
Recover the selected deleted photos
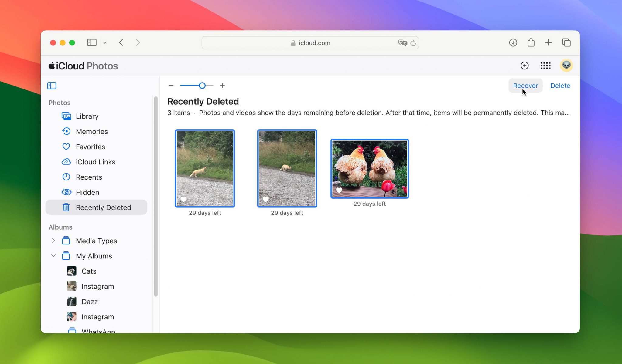[525, 86]
